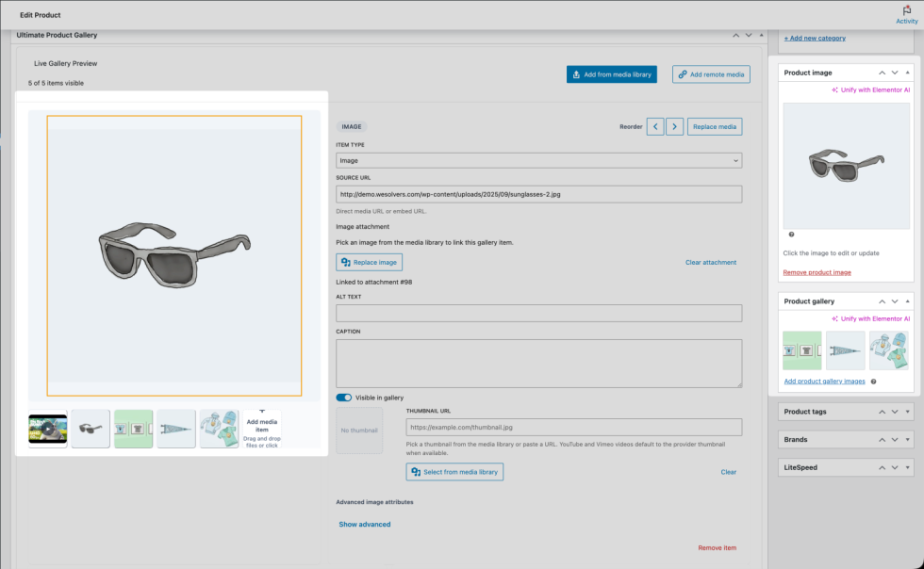Show advanced image attributes
The image size is (924, 569).
pyautogui.click(x=364, y=524)
